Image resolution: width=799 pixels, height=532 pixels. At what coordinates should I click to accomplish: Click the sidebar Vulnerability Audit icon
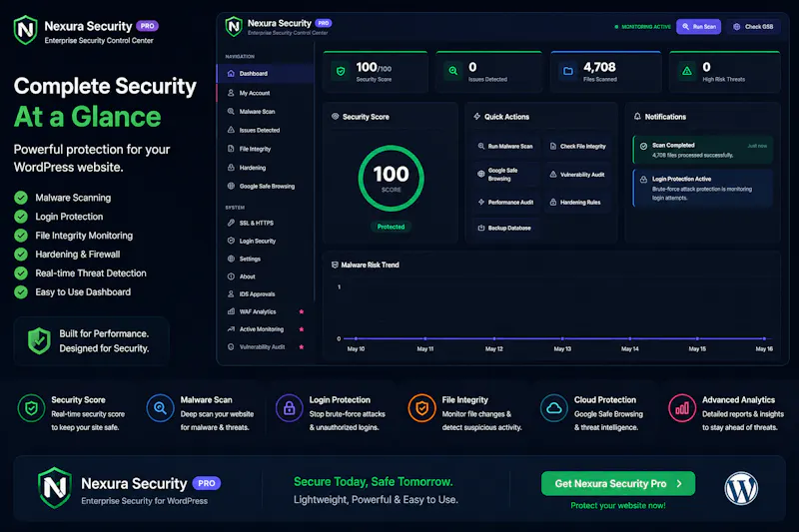click(x=231, y=346)
